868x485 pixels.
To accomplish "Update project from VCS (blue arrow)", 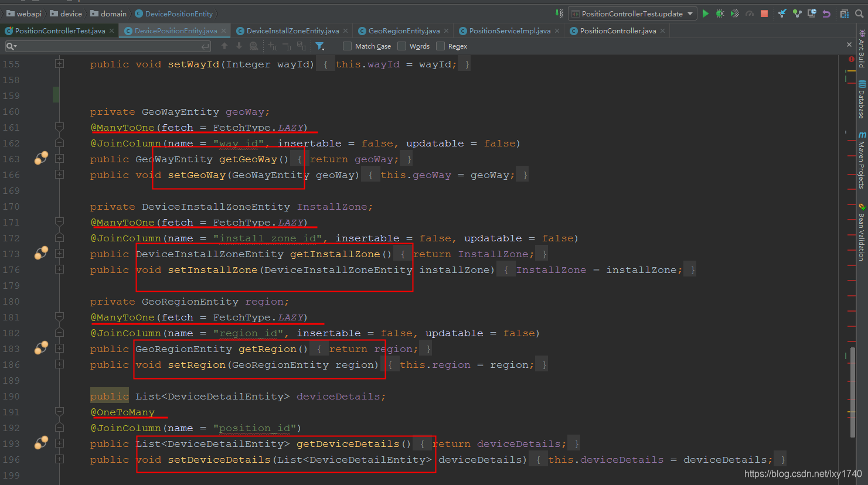I will click(x=782, y=13).
